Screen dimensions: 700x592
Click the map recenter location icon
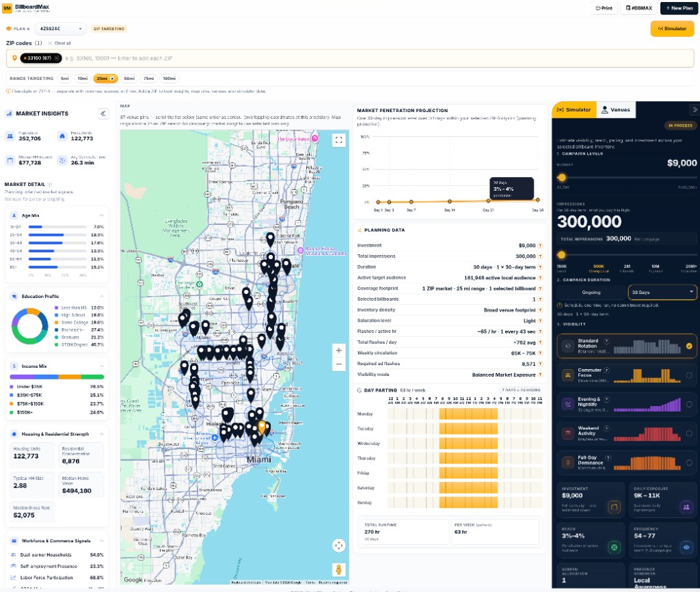(339, 546)
